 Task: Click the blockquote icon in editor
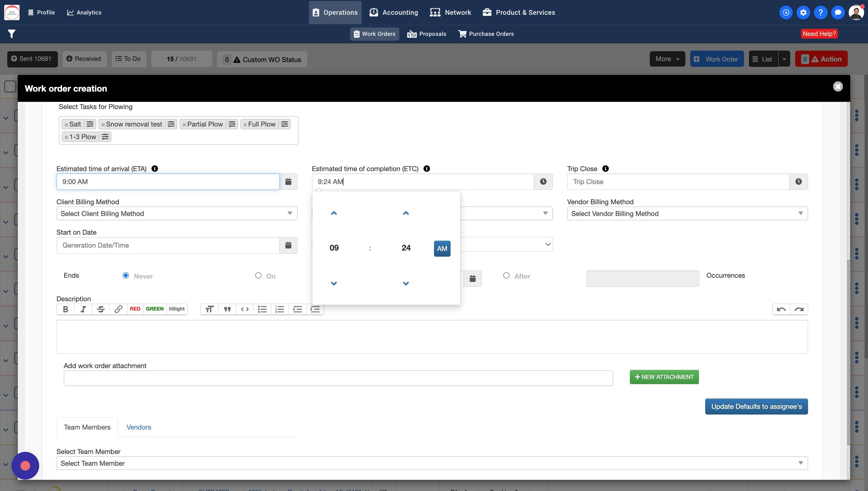pos(227,309)
